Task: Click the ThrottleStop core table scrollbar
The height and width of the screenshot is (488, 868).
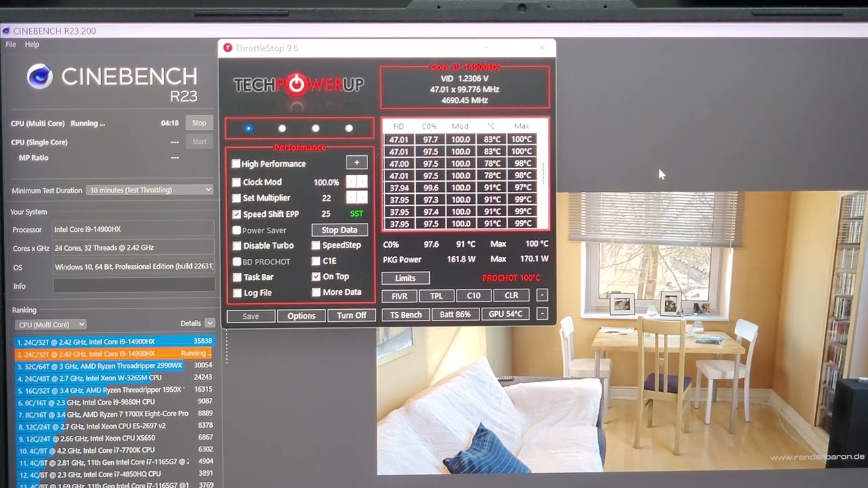Action: click(543, 173)
